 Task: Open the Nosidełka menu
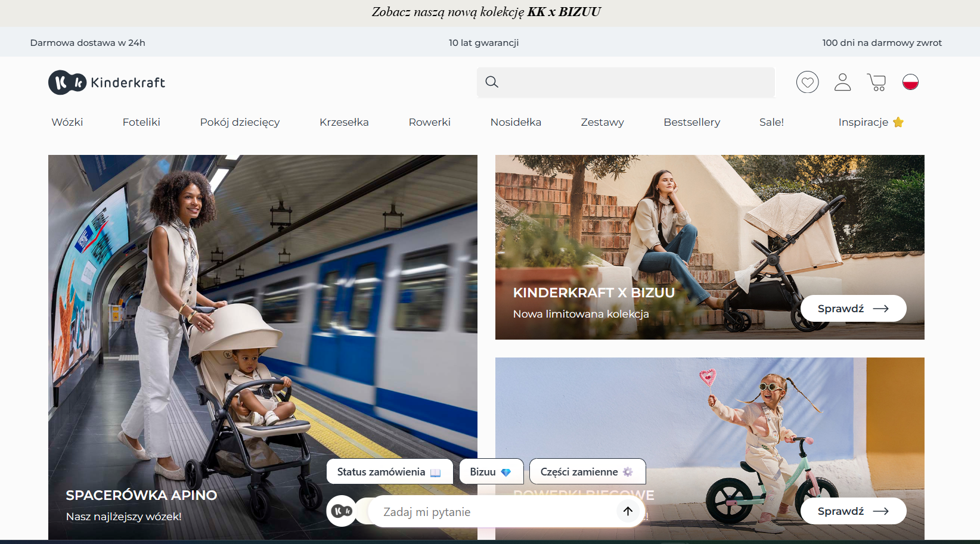click(516, 122)
